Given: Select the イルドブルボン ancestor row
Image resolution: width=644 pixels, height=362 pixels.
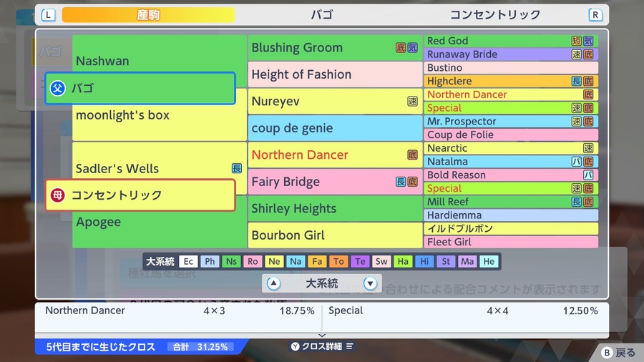Looking at the screenshot, I should tap(510, 229).
